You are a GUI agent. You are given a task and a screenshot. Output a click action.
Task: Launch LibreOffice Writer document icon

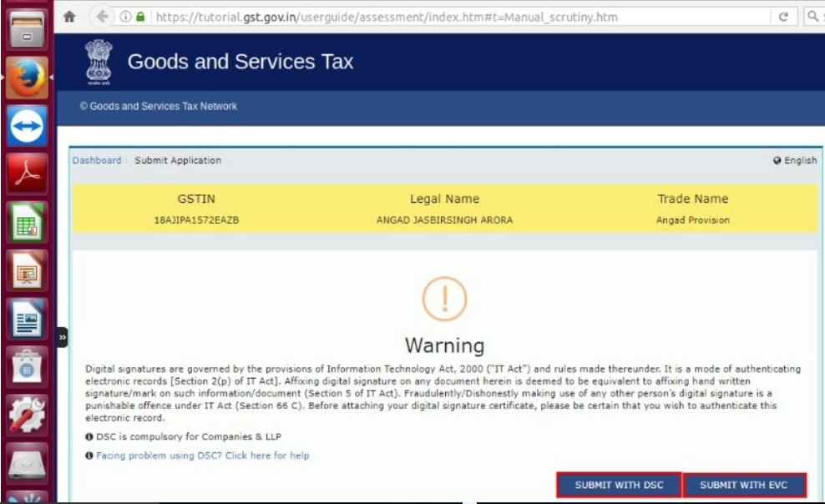[27, 319]
